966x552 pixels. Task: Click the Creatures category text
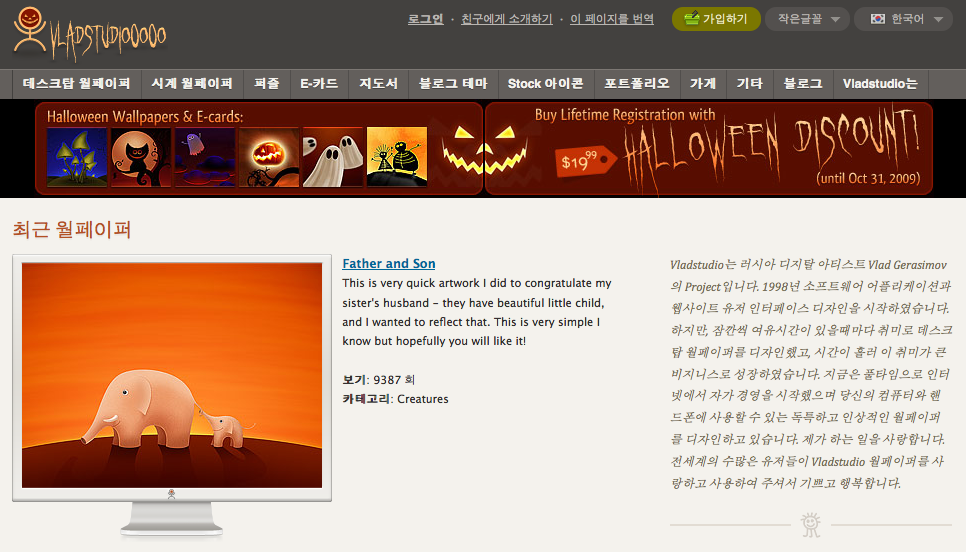[423, 399]
